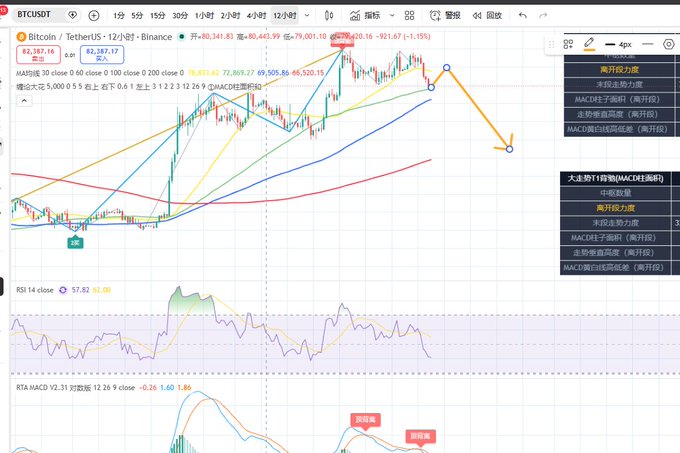Collapse the indicator legend with the chevron

coord(24,101)
